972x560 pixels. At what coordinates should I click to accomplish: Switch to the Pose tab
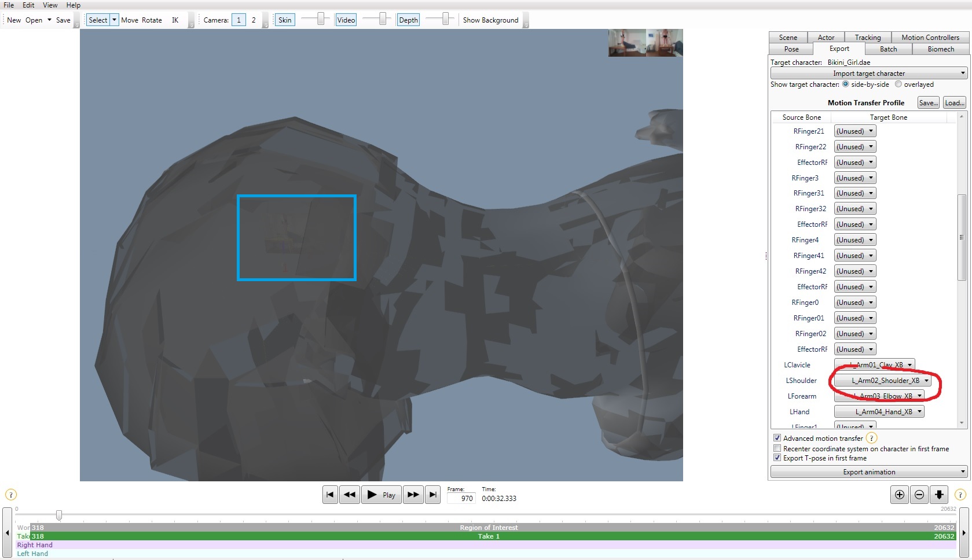[x=791, y=49]
